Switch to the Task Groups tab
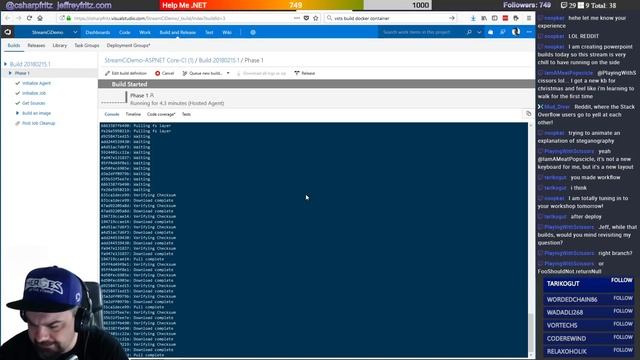This screenshot has width=640, height=360. (x=87, y=46)
